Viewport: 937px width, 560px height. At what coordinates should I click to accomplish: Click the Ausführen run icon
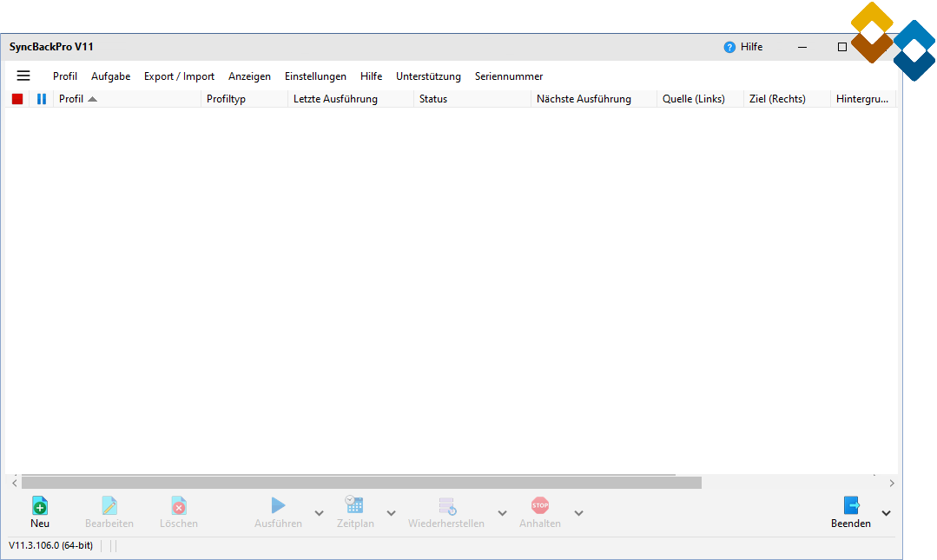click(x=278, y=505)
